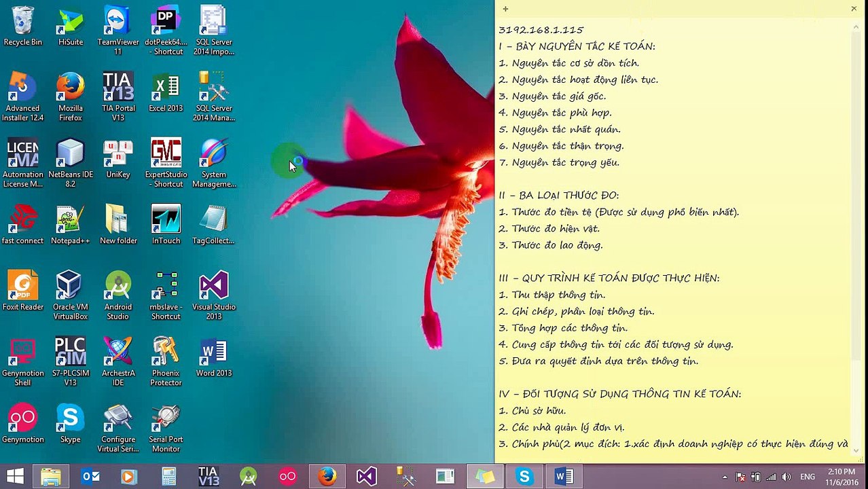
Task: Delete the sticky note with X button
Action: coord(854,9)
